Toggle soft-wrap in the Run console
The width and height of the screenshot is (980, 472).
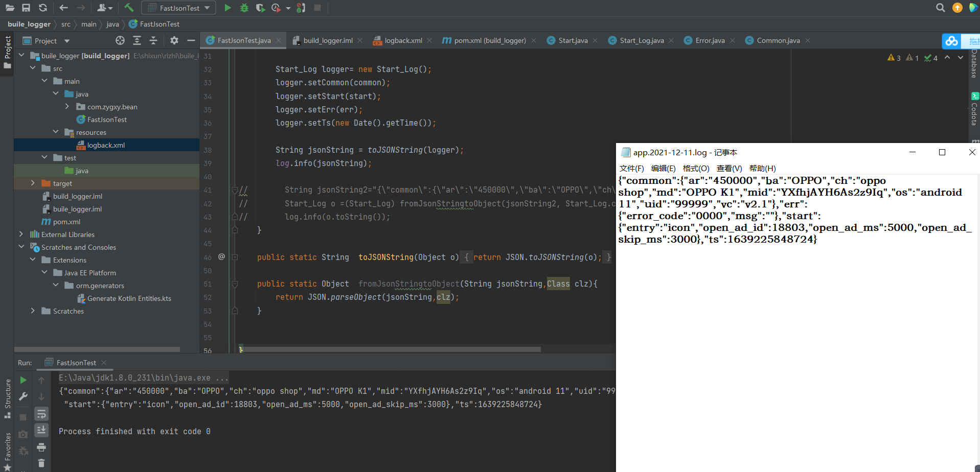[x=41, y=414]
